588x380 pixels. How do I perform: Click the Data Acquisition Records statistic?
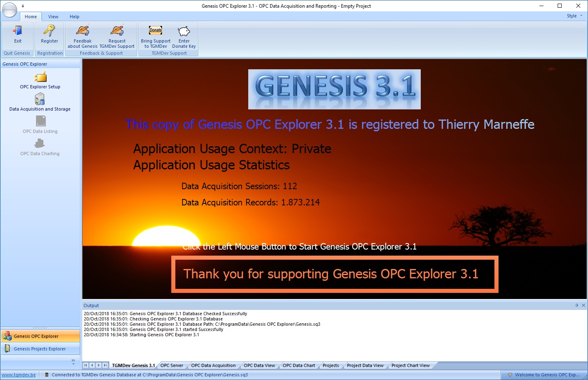[251, 202]
